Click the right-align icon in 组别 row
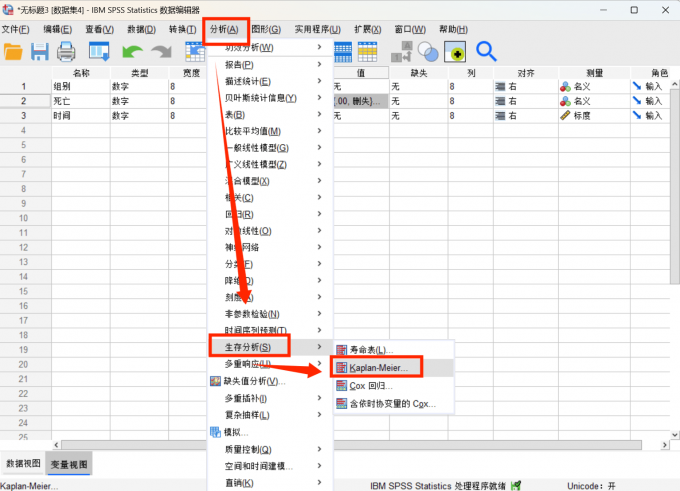This screenshot has width=680, height=491. [x=500, y=87]
